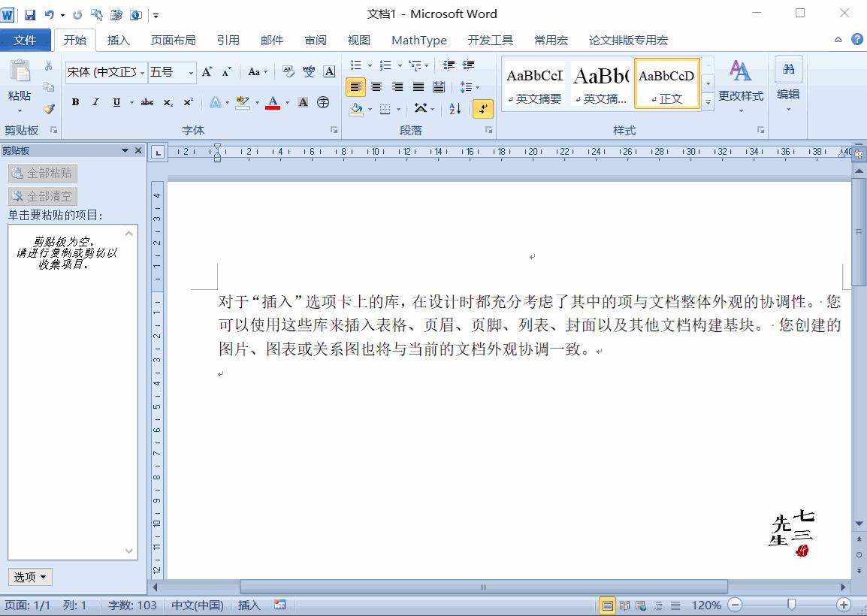Enable center text alignment
The height and width of the screenshot is (616, 867).
[376, 86]
